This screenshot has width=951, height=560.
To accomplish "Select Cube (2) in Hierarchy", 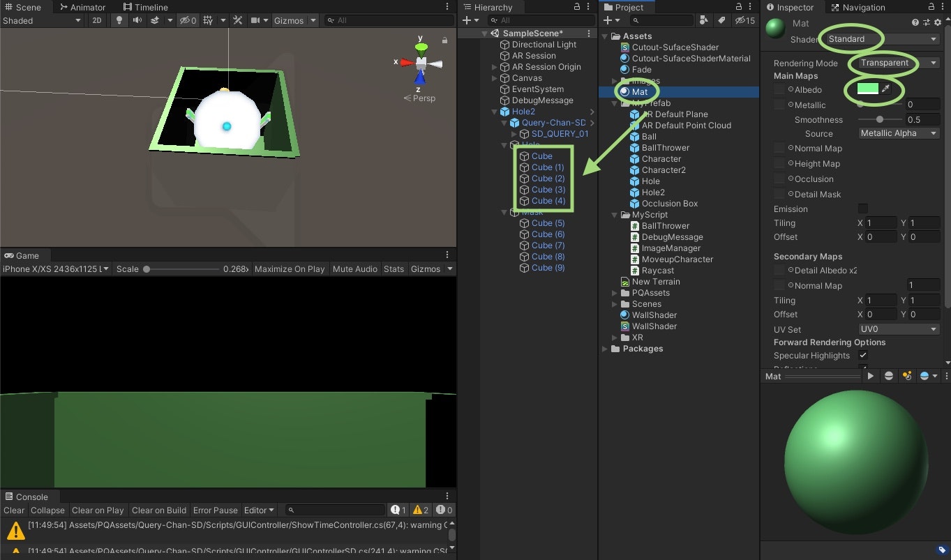I will 548,179.
